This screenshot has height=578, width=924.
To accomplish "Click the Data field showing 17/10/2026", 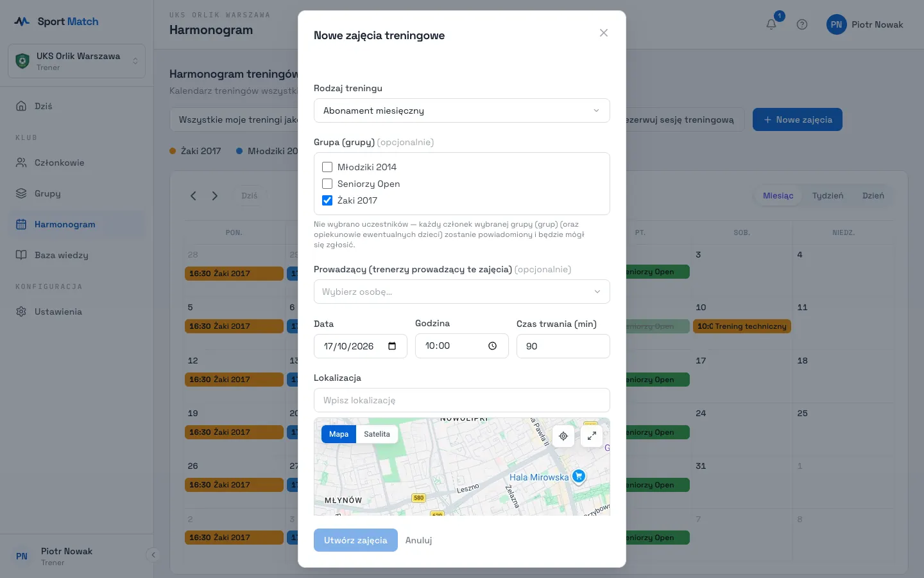I will (x=360, y=346).
